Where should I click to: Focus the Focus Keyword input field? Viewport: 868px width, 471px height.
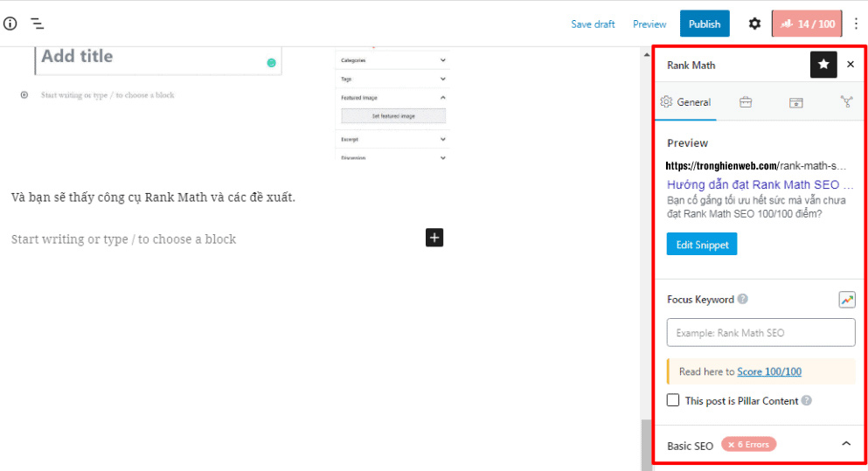[761, 333]
